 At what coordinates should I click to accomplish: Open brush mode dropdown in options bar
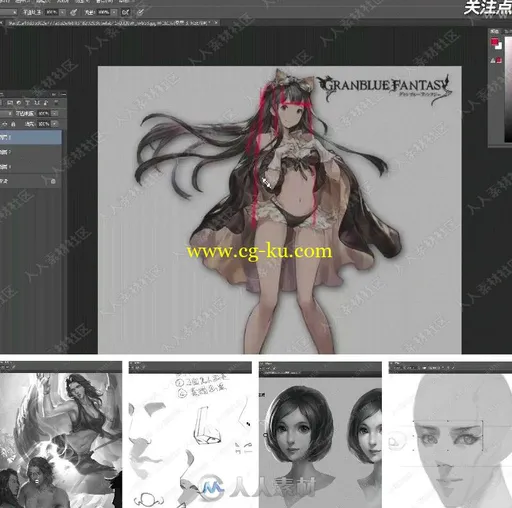tap(8, 12)
